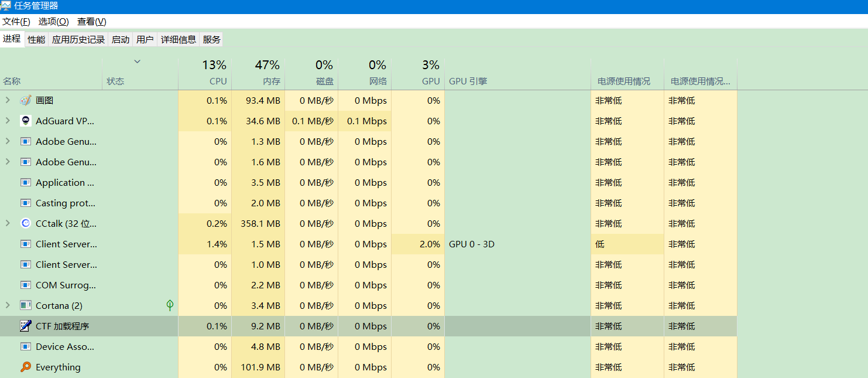Click the Cortana process icon
Image resolution: width=868 pixels, height=378 pixels.
(25, 305)
